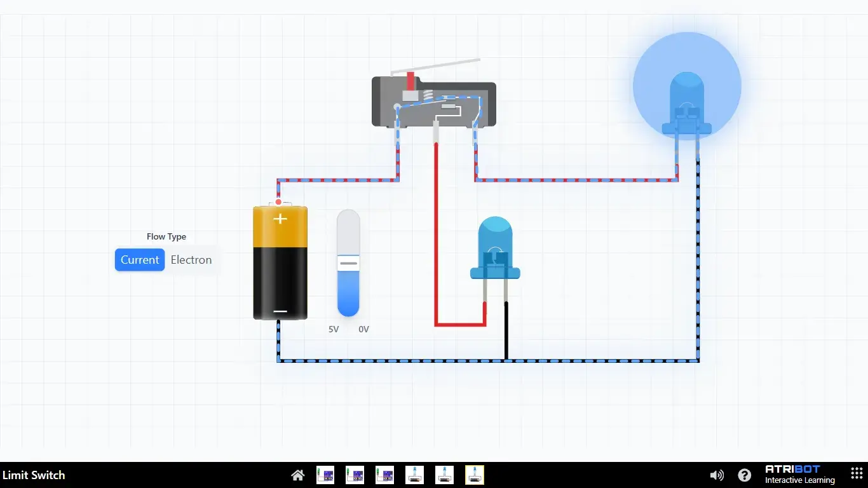Click the voltage slider handle

(x=348, y=262)
